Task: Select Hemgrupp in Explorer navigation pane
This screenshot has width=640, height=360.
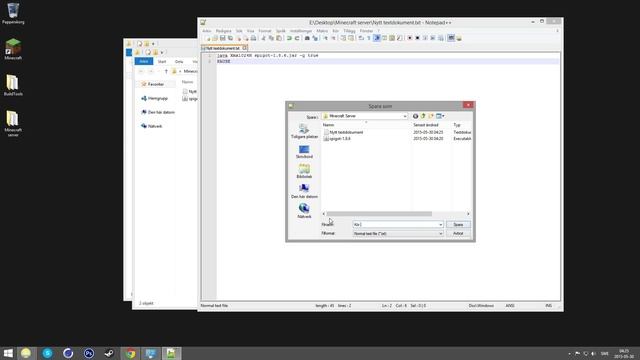Action: tap(154, 98)
